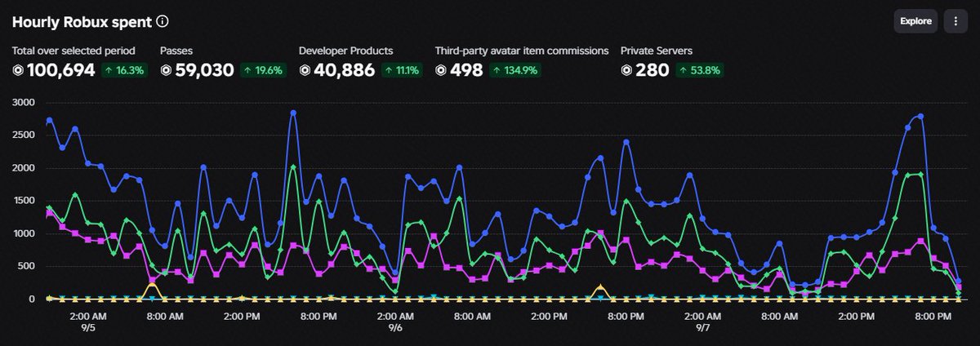Click the 40,886 Developer Products value
980x346 pixels.
click(344, 71)
